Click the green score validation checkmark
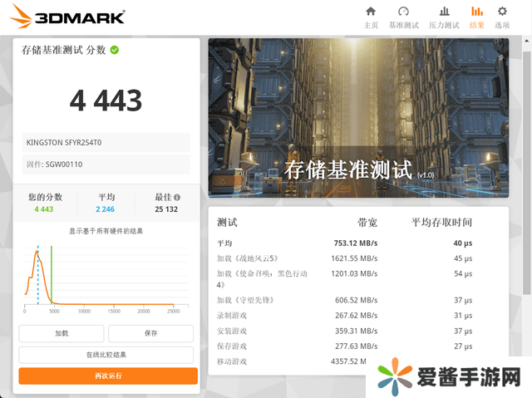This screenshot has height=398, width=532. point(115,50)
